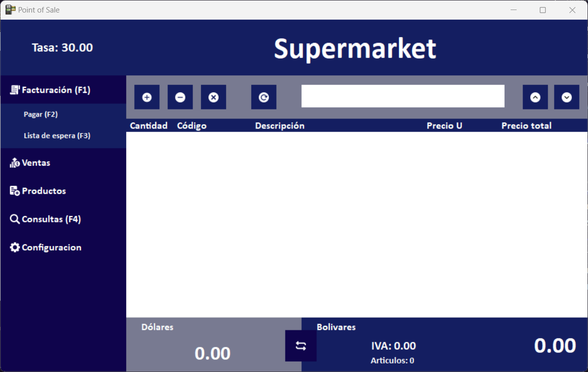Image resolution: width=588 pixels, height=372 pixels.
Task: Go to the Ventas section
Action: point(36,163)
